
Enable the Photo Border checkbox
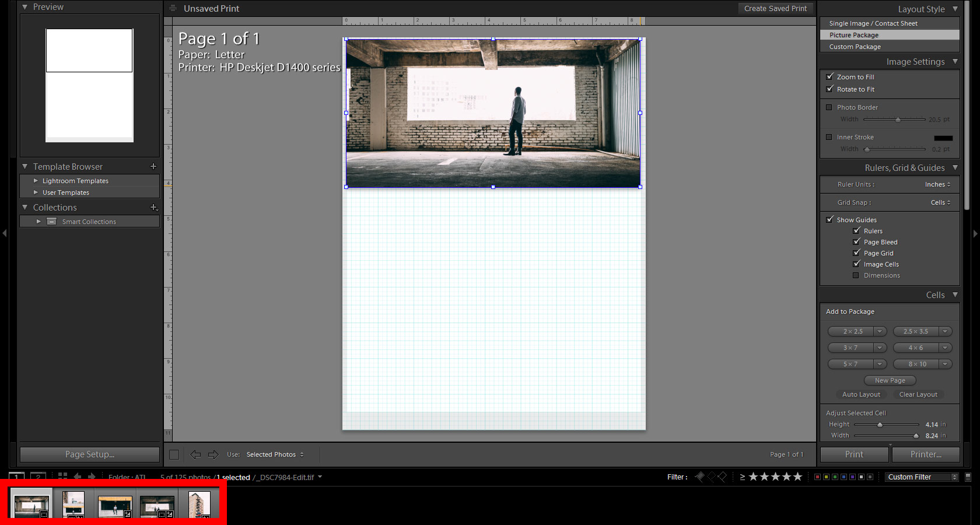[x=829, y=107]
